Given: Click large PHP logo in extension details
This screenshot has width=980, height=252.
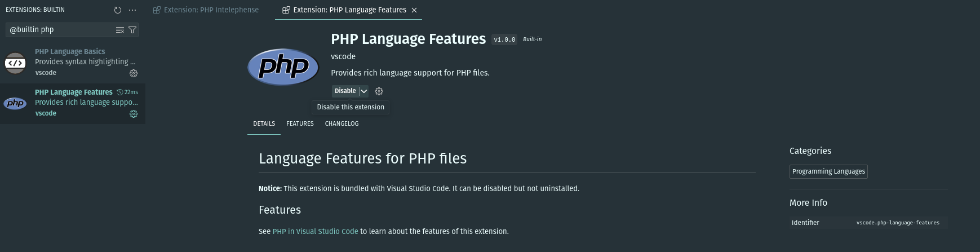Looking at the screenshot, I should click(283, 67).
